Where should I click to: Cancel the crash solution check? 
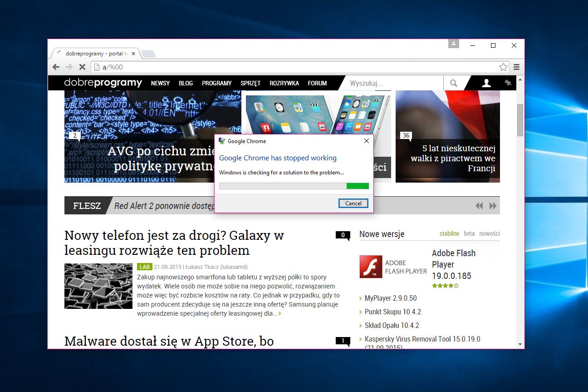tap(353, 203)
